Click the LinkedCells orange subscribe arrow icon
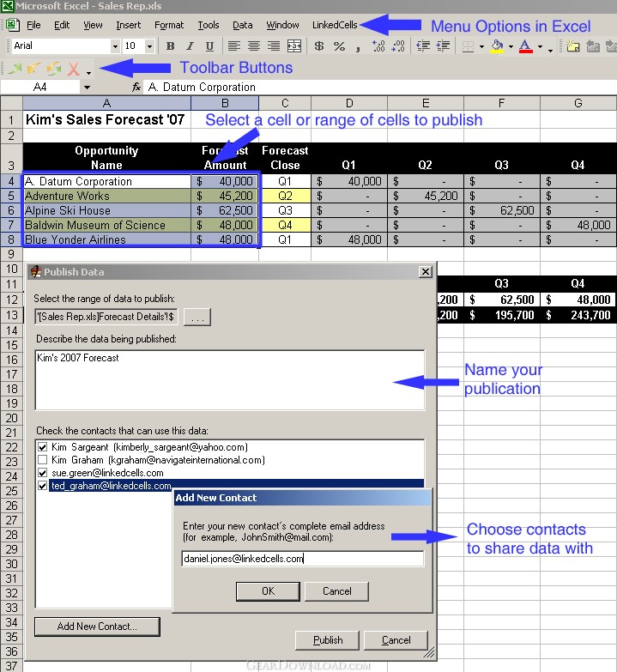The image size is (617, 672). pos(33,68)
